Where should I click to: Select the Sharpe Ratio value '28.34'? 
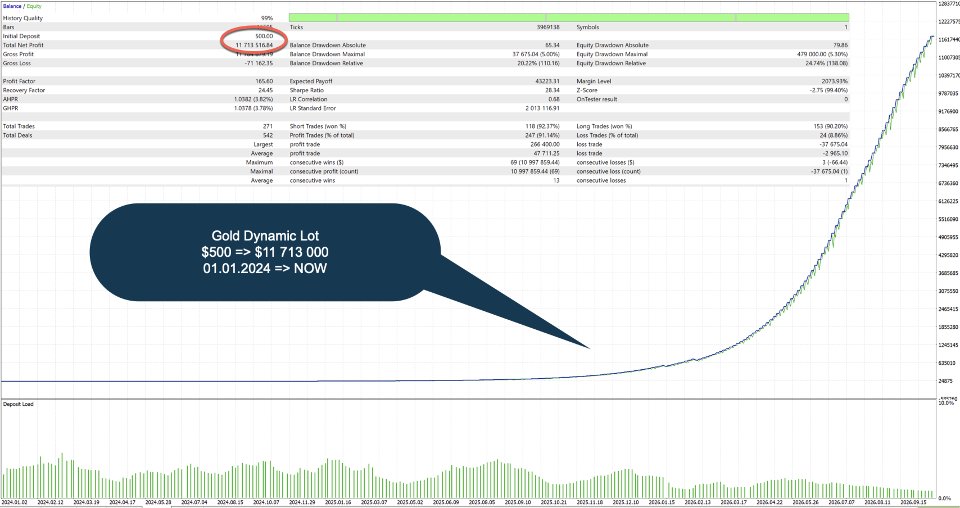tap(552, 90)
